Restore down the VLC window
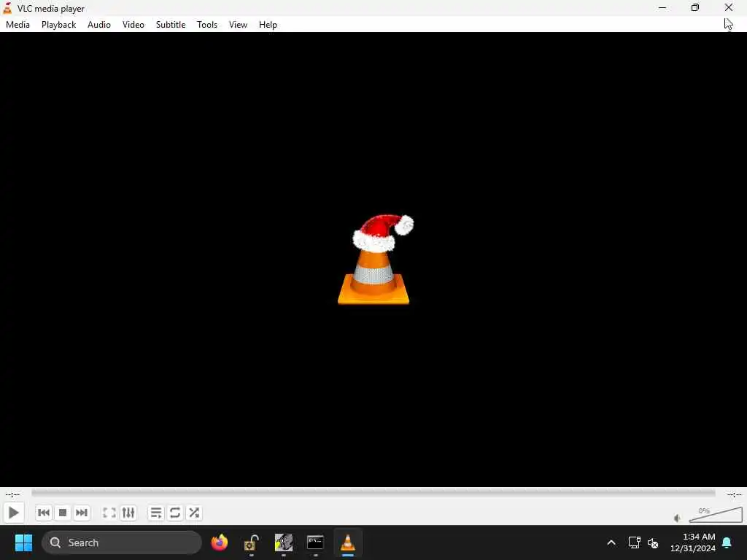The image size is (747, 560). click(x=695, y=7)
